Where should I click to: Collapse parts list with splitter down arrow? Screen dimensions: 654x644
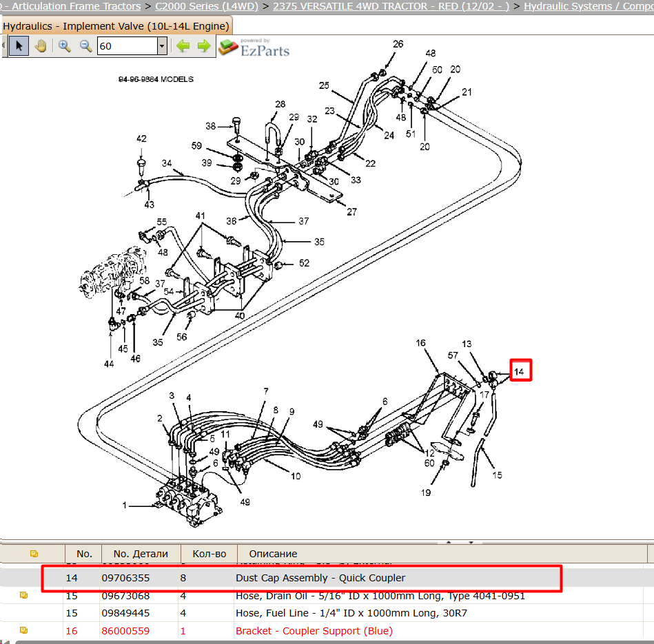coord(471,542)
